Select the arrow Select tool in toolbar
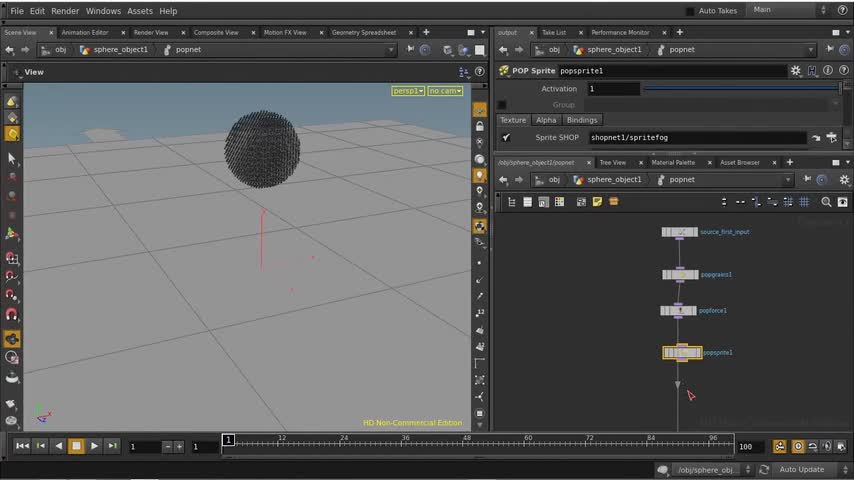Image resolution: width=854 pixels, height=480 pixels. [11, 159]
